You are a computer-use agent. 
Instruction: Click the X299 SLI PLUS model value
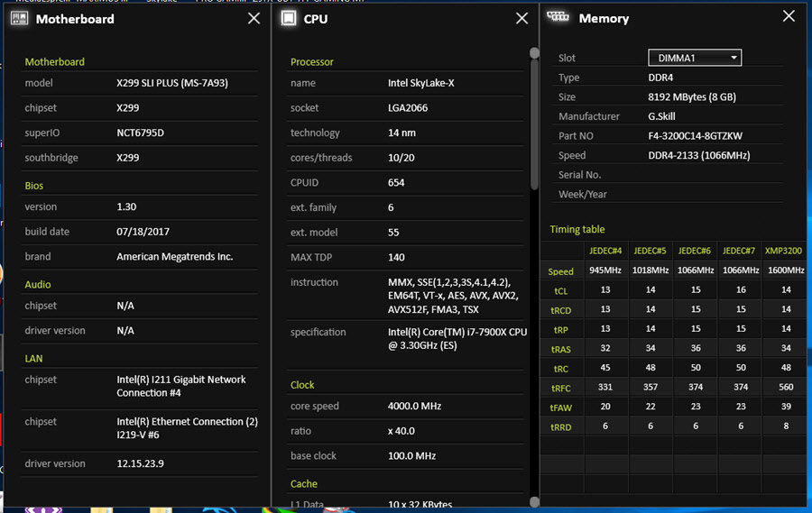tap(171, 83)
